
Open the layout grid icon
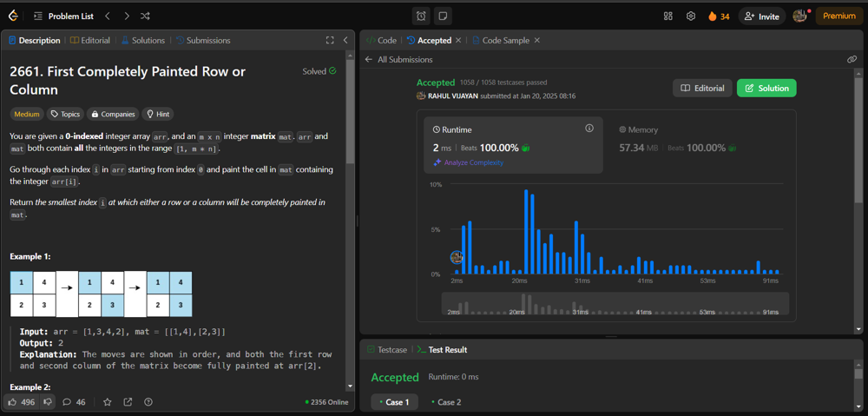point(667,16)
